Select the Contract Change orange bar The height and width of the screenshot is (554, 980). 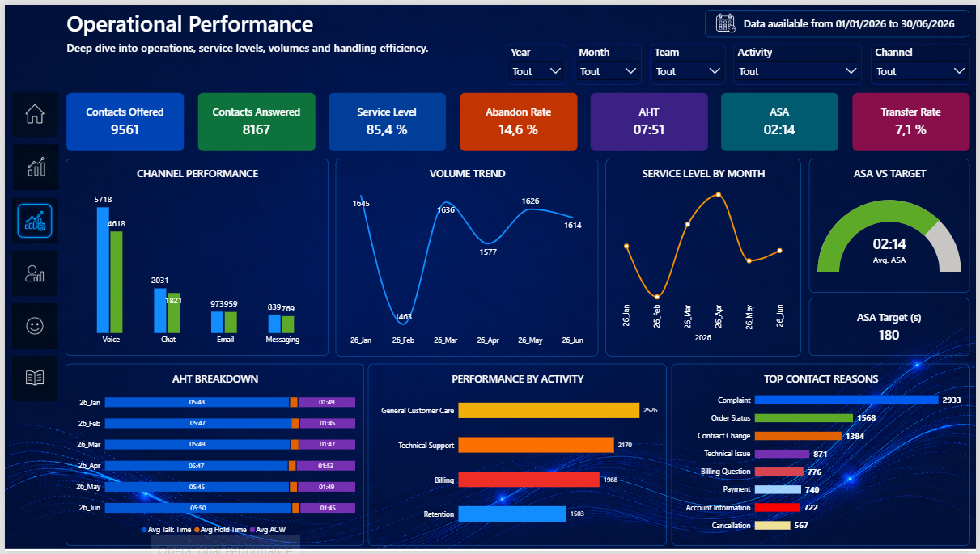coord(798,436)
